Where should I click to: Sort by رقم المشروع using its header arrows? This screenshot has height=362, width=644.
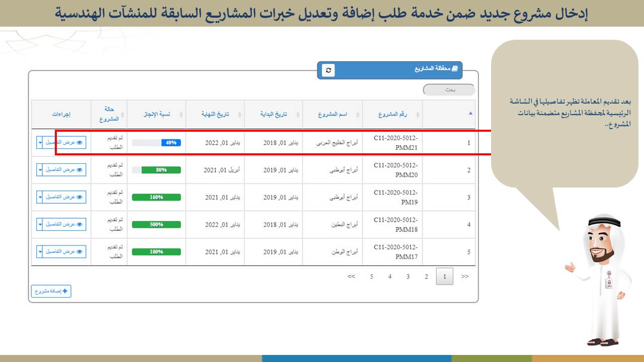tap(417, 115)
